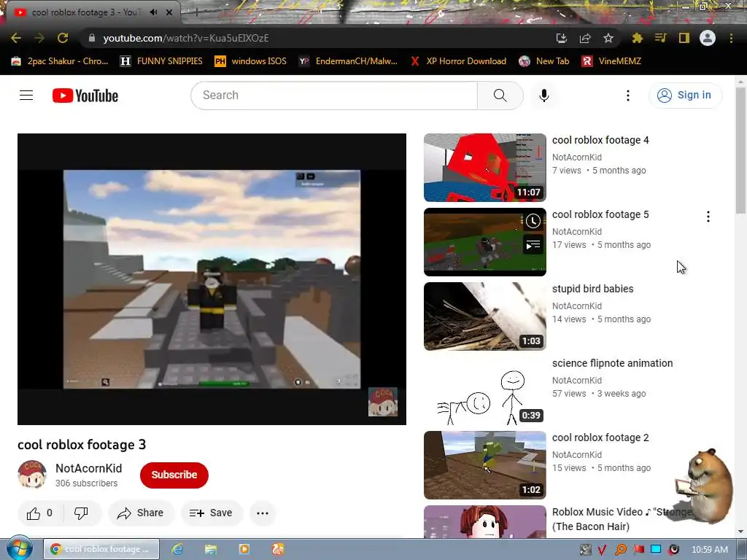Open the Chrome profile avatar
The height and width of the screenshot is (560, 747).
tap(708, 38)
